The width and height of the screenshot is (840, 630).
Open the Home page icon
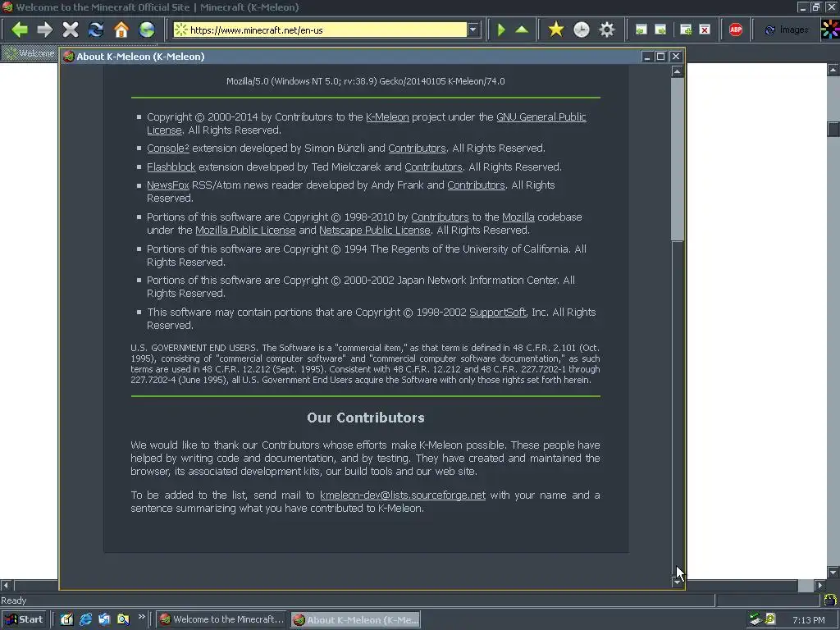click(x=121, y=30)
